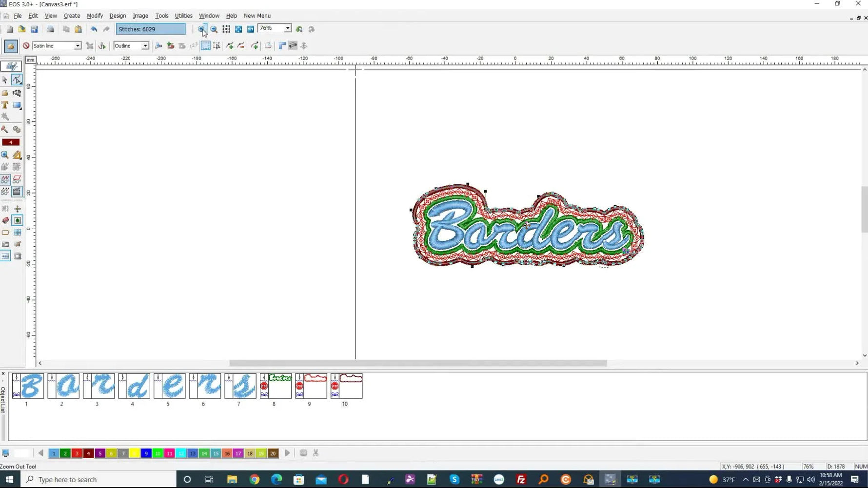
Task: Open the Outline dropdown
Action: pos(144,45)
